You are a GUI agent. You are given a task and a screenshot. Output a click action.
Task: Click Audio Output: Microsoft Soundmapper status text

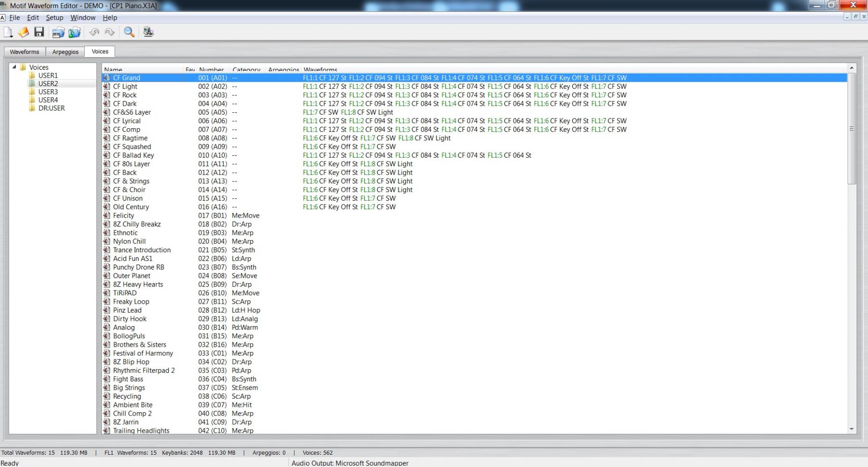tap(350, 463)
